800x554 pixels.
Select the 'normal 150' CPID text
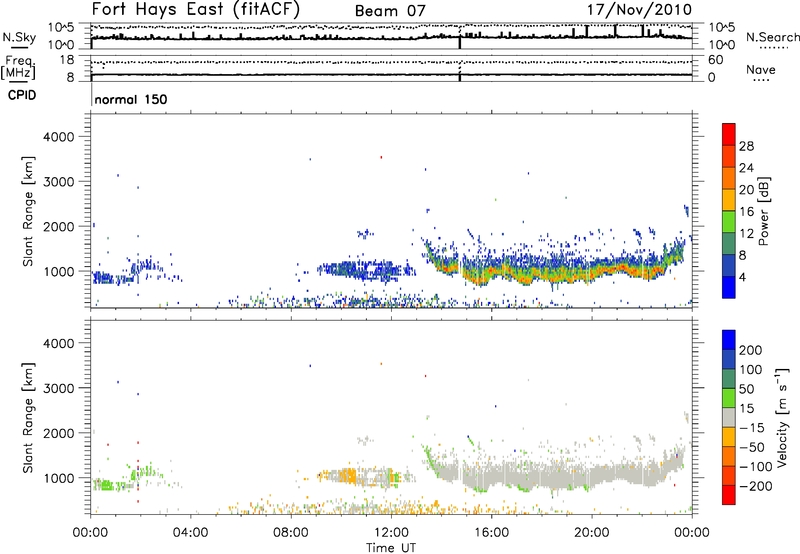pyautogui.click(x=131, y=99)
